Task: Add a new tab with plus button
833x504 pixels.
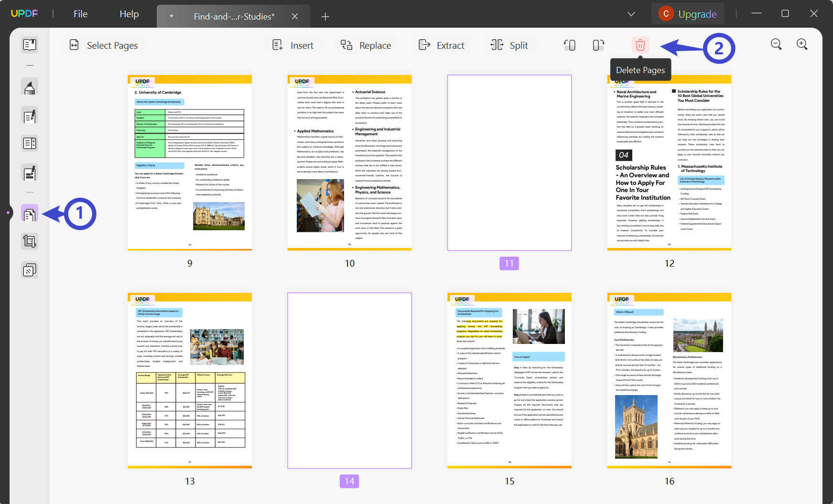Action: [x=325, y=17]
